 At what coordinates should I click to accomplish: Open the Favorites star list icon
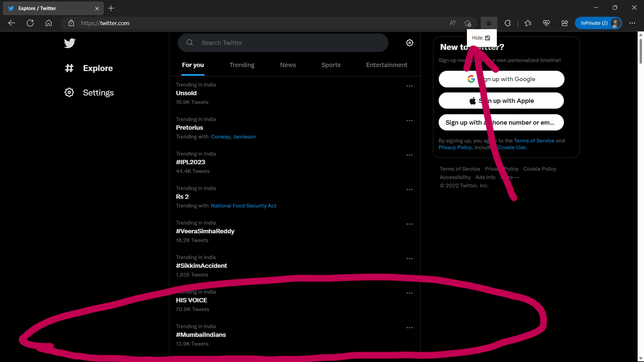click(528, 23)
